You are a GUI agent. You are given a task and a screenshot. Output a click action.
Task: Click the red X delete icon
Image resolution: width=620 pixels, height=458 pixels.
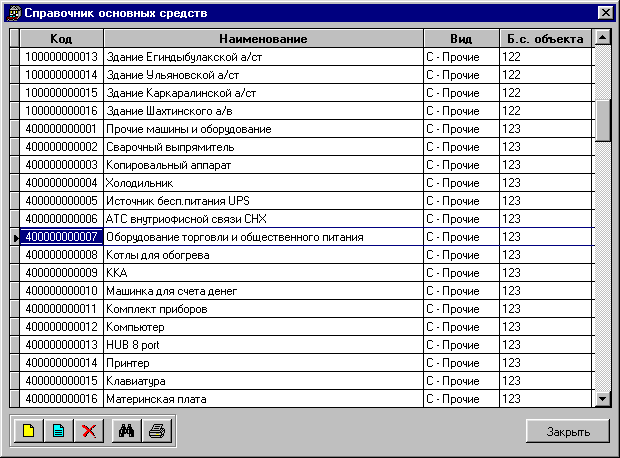coord(89,431)
